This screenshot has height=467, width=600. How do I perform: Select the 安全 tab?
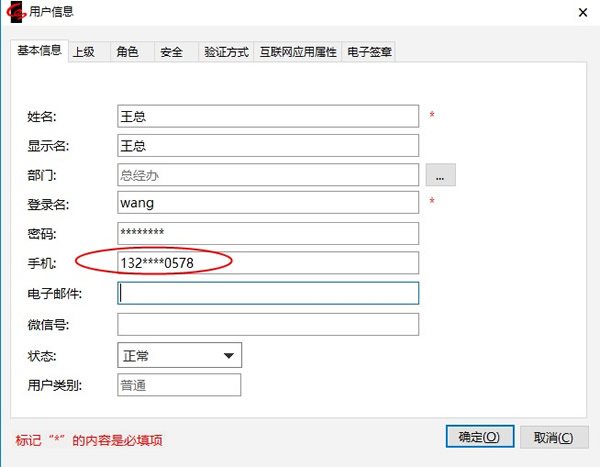(171, 52)
